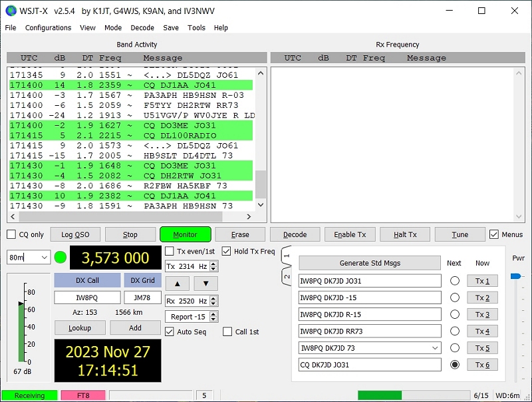Select the Next radio for Tx 1 message
This screenshot has height=402, width=532.
coord(454,281)
